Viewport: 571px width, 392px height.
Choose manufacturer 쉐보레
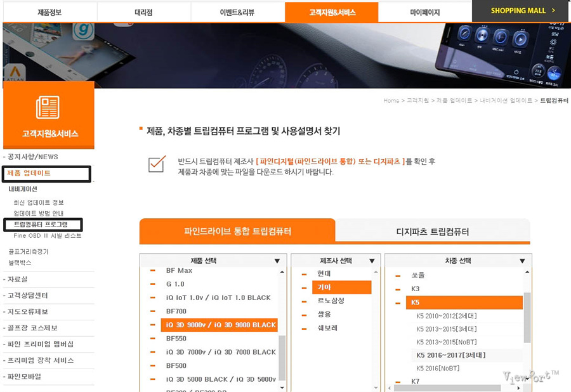tap(327, 328)
